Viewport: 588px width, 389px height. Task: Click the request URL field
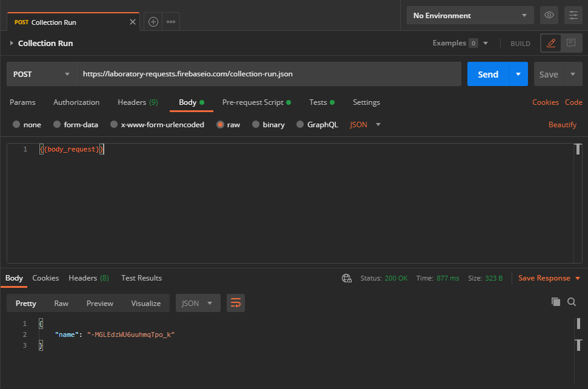point(269,74)
